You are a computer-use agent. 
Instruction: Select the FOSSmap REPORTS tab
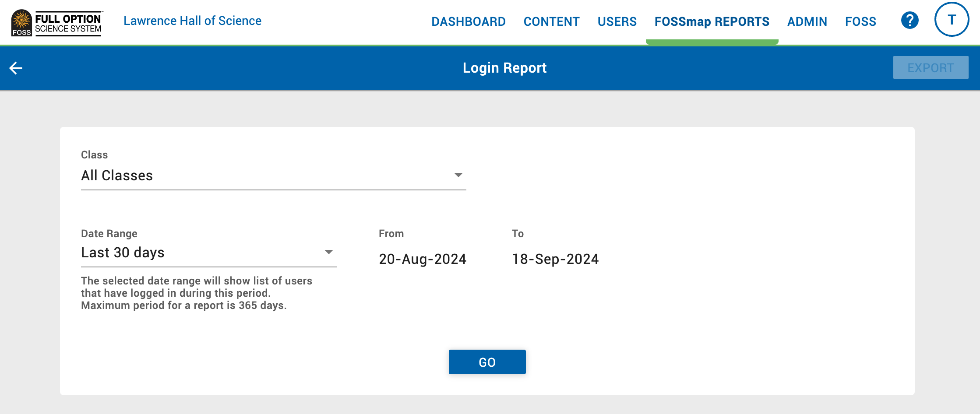click(x=711, y=21)
